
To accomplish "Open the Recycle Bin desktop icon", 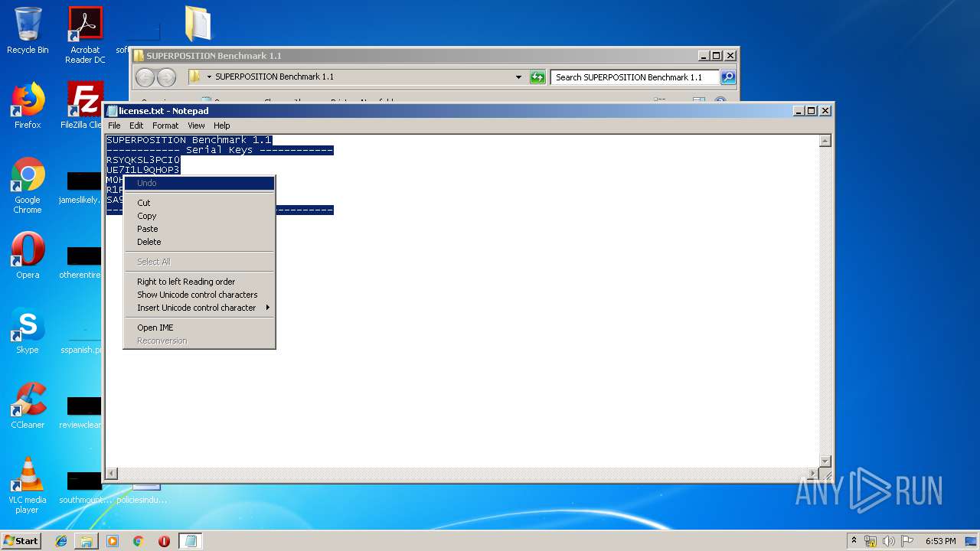I will pos(28,31).
